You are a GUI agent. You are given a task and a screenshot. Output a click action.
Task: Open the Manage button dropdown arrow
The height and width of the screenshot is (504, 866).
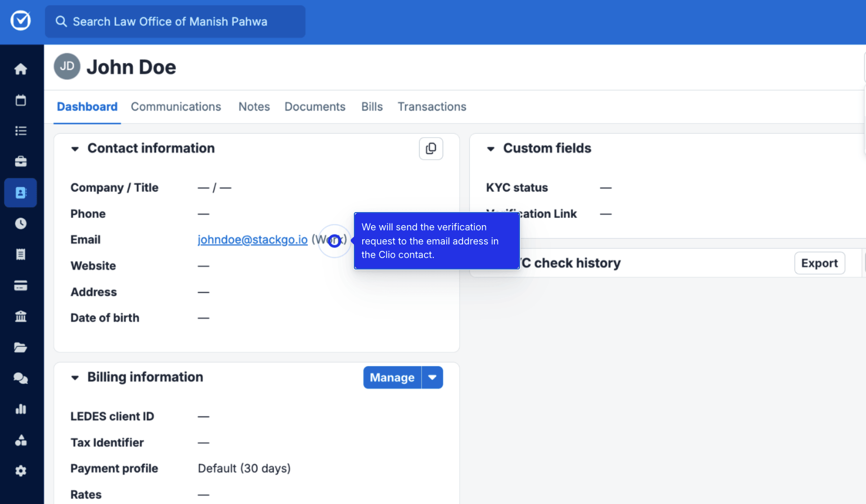coord(432,378)
